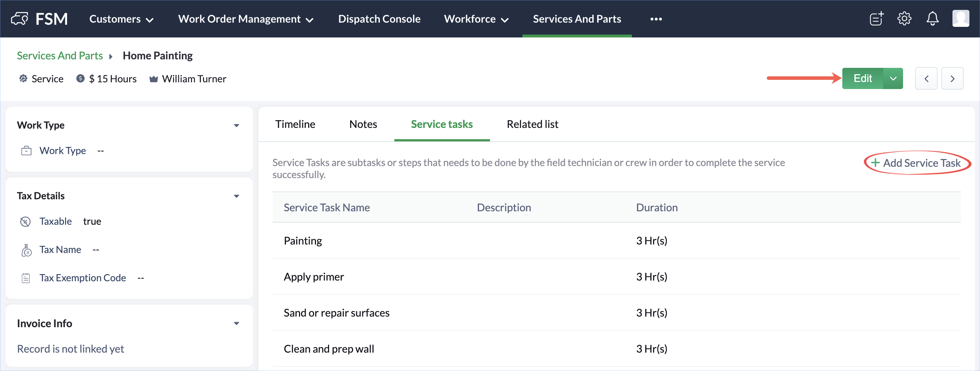Open more navigation options ellipsis
Image resolution: width=980 pixels, height=371 pixels.
coord(656,19)
